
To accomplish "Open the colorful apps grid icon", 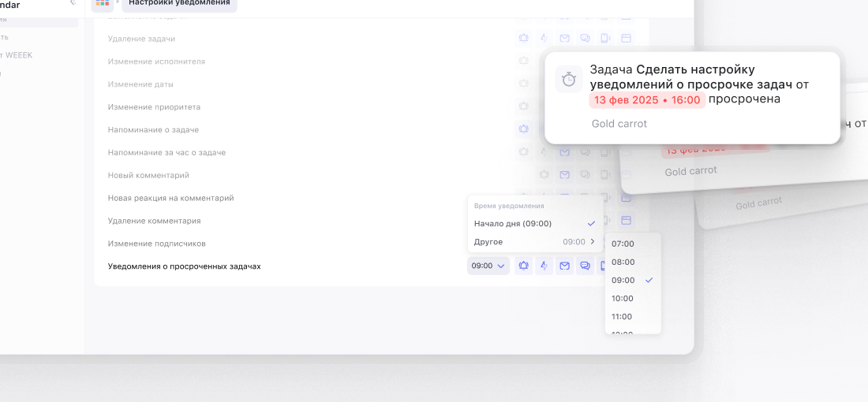I will point(103,3).
